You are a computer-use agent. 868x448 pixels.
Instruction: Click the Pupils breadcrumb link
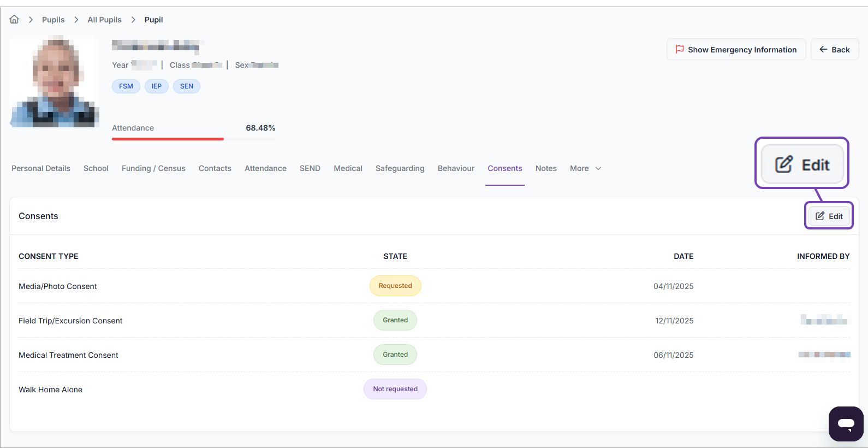coord(53,20)
